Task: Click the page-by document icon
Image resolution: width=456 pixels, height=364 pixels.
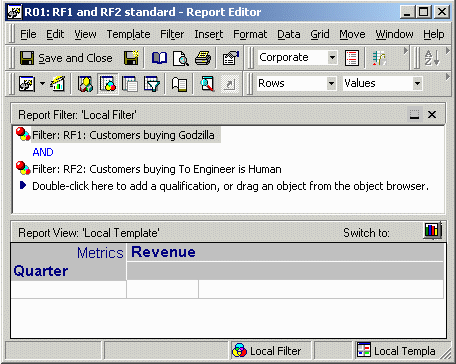Action: [179, 84]
